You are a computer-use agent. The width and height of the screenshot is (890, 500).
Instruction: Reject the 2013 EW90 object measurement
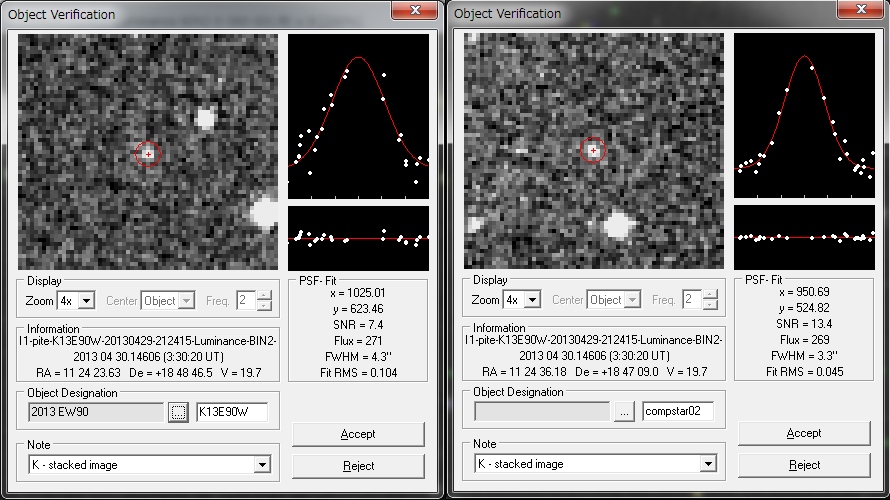pos(358,465)
